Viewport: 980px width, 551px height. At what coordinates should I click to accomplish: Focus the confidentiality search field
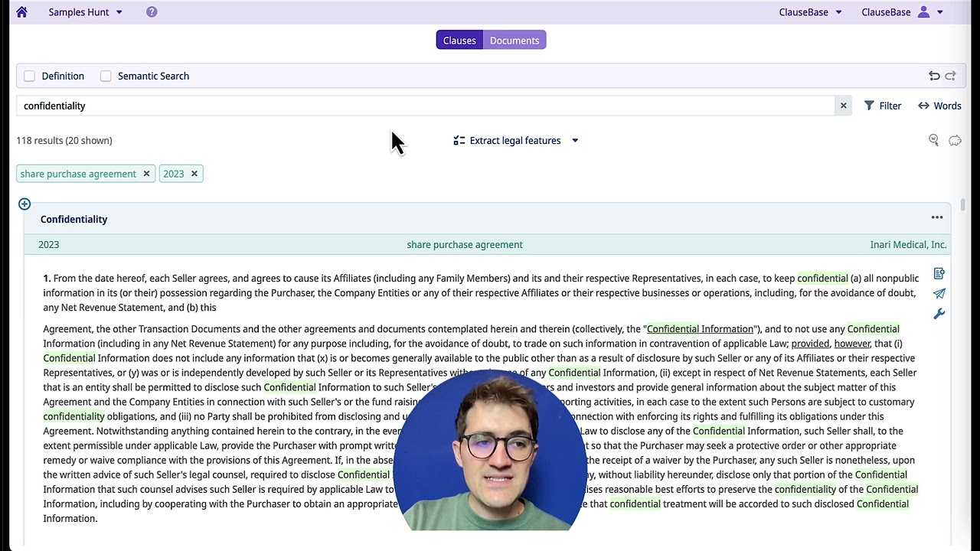[x=425, y=106]
